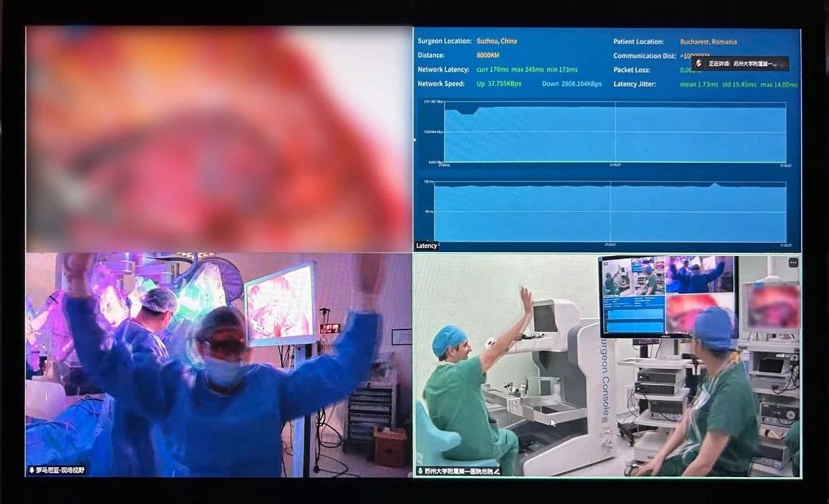Screen dimensions: 829x504
Task: Click the now-speaking notification banner text
Action: pos(747,64)
